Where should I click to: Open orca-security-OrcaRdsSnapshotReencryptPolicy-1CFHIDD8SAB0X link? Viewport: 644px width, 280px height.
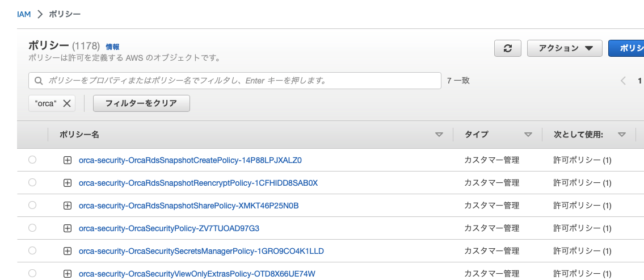[x=198, y=183]
